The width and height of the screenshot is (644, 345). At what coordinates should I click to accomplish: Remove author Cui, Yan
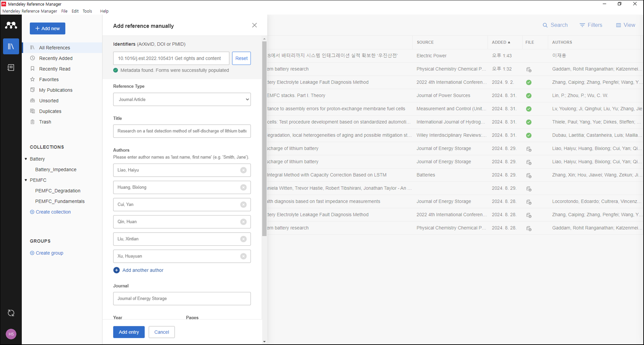(x=243, y=205)
